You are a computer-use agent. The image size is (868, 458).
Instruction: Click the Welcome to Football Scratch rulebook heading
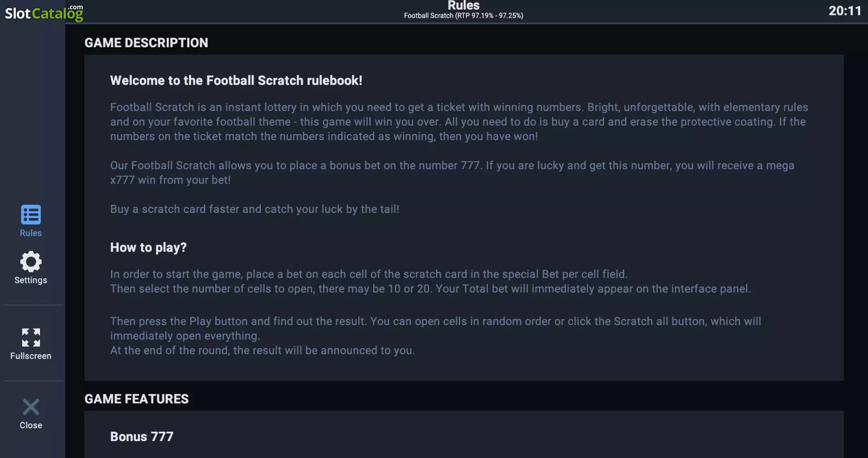[236, 80]
